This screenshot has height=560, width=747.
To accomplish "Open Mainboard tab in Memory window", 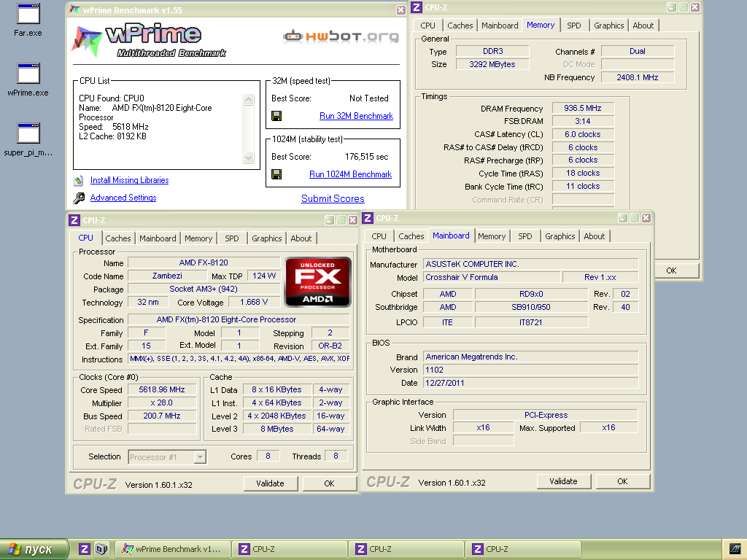I will pos(500,26).
